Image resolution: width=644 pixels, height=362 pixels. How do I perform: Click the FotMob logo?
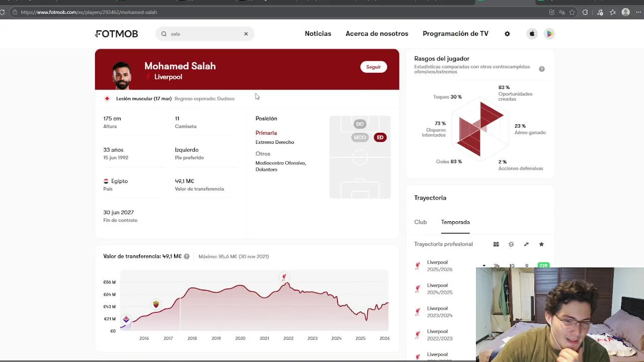[x=117, y=34]
